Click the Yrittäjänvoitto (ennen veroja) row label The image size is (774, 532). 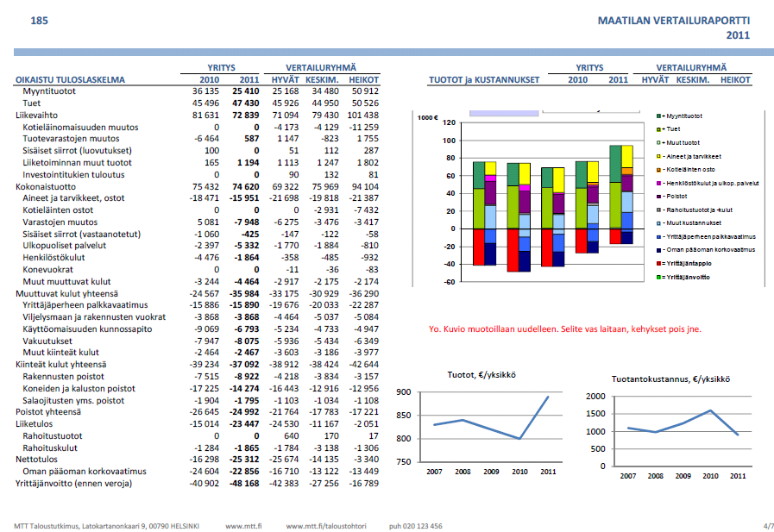pos(74,484)
